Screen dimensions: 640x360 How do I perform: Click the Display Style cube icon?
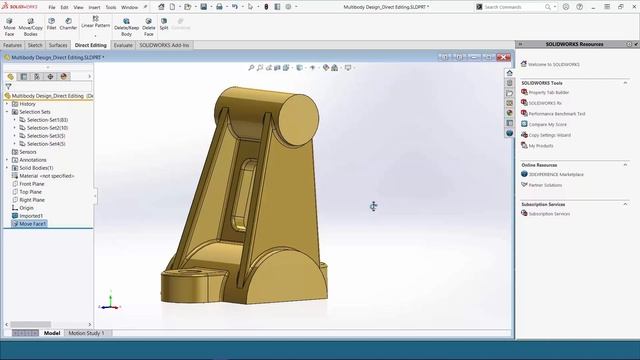pos(299,68)
